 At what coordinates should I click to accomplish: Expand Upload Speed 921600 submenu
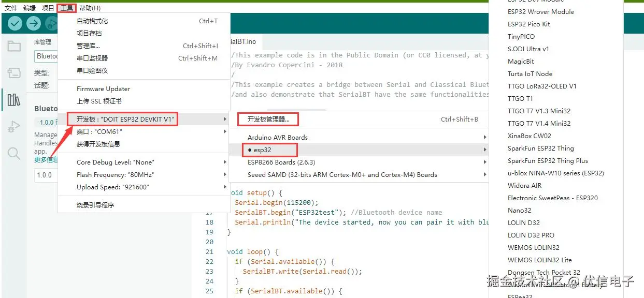click(144, 187)
